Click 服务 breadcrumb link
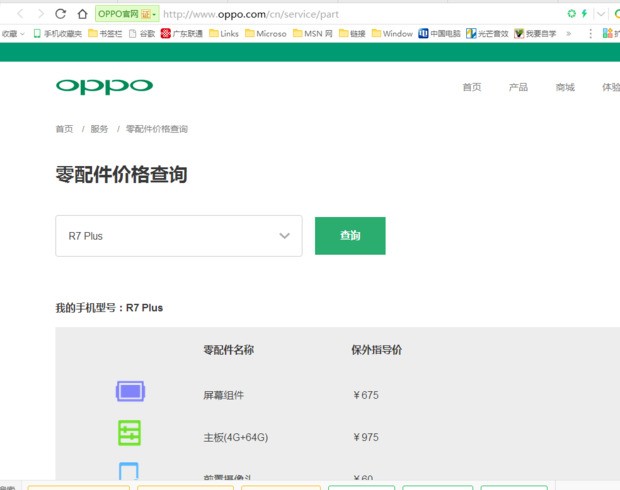The height and width of the screenshot is (490, 620). [99, 129]
